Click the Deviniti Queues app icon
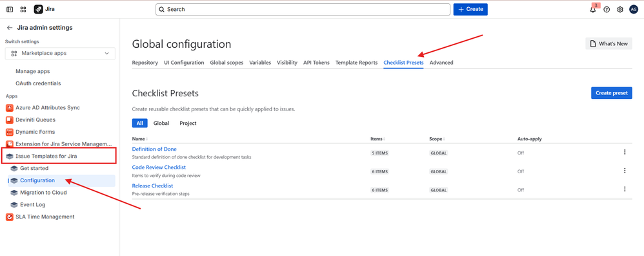Image resolution: width=644 pixels, height=256 pixels. pos(10,120)
